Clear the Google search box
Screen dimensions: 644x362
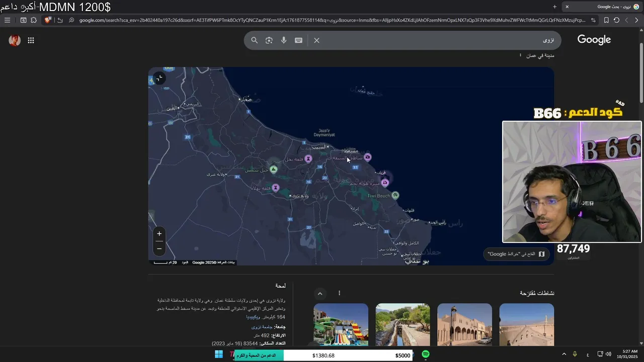click(316, 40)
